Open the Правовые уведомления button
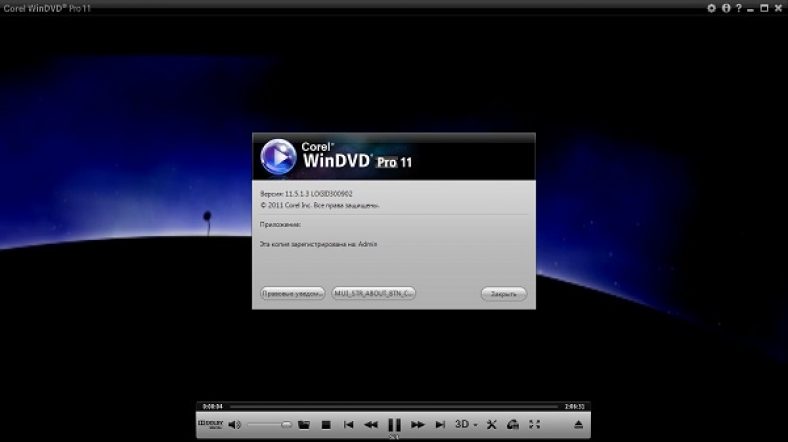Viewport: 788px width, 442px height. pyautogui.click(x=292, y=293)
